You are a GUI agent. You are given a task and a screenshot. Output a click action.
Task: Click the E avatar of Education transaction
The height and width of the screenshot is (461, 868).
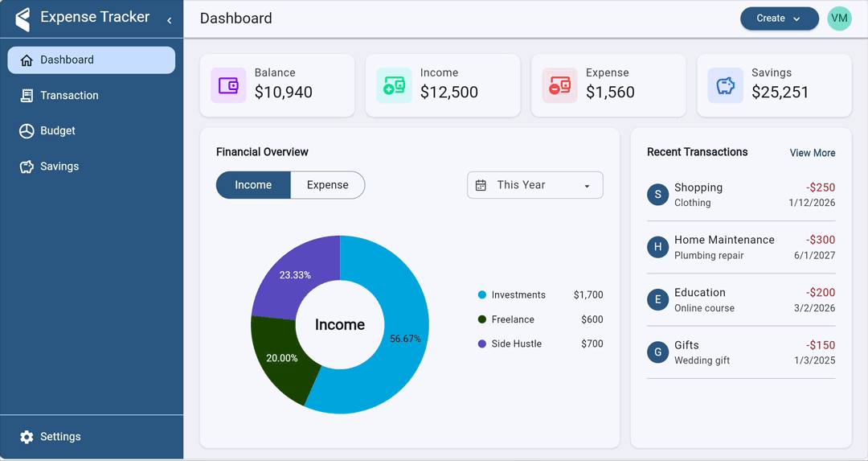coord(657,300)
